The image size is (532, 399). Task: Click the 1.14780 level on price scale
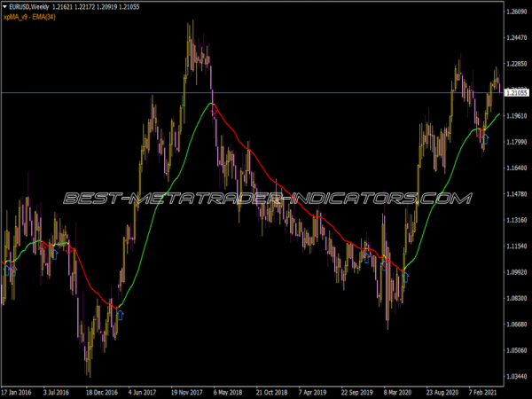pyautogui.click(x=516, y=194)
